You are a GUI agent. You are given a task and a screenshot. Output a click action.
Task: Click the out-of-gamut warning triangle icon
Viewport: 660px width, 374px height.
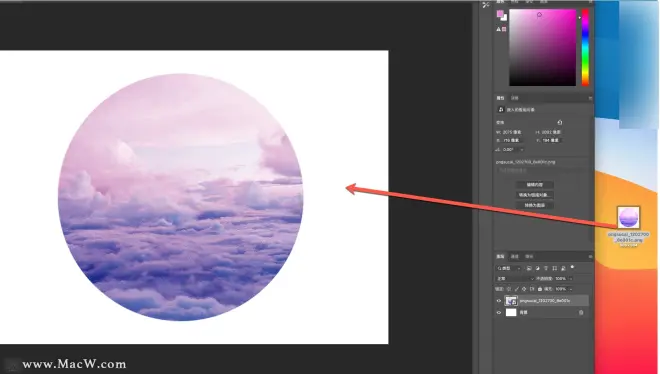[x=499, y=29]
